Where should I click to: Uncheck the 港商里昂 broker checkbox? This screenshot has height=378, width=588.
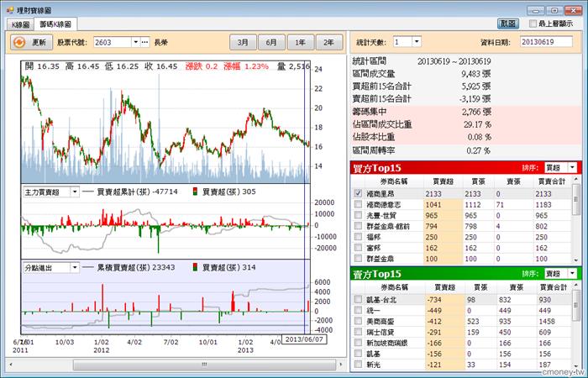[x=360, y=193]
